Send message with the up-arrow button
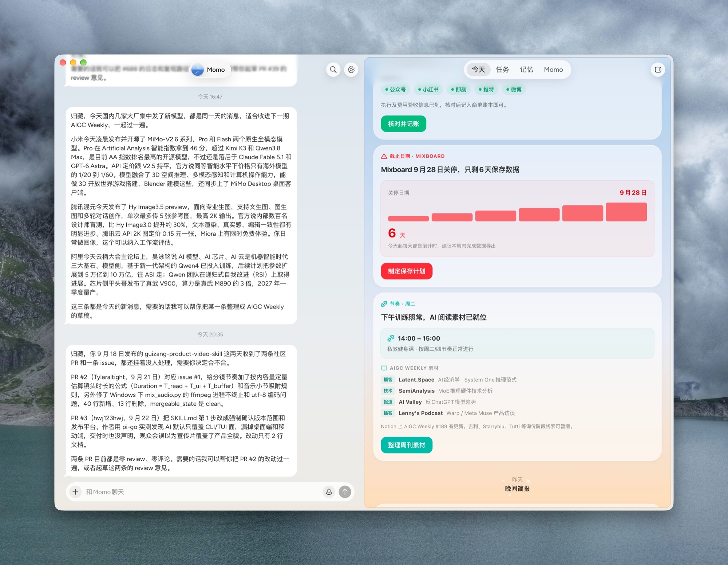This screenshot has height=565, width=728. tap(345, 492)
